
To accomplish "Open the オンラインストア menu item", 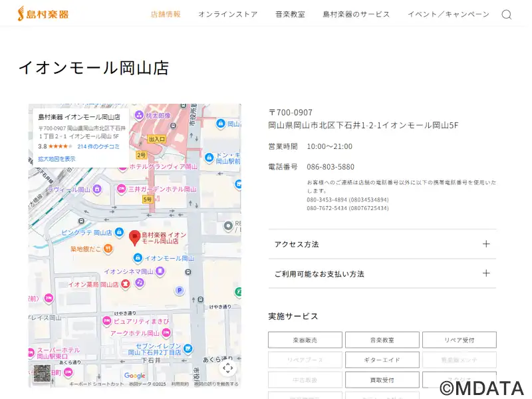I will click(227, 14).
